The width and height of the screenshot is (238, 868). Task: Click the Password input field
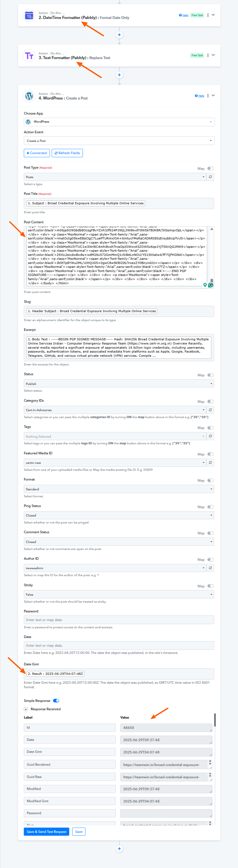coord(119,620)
